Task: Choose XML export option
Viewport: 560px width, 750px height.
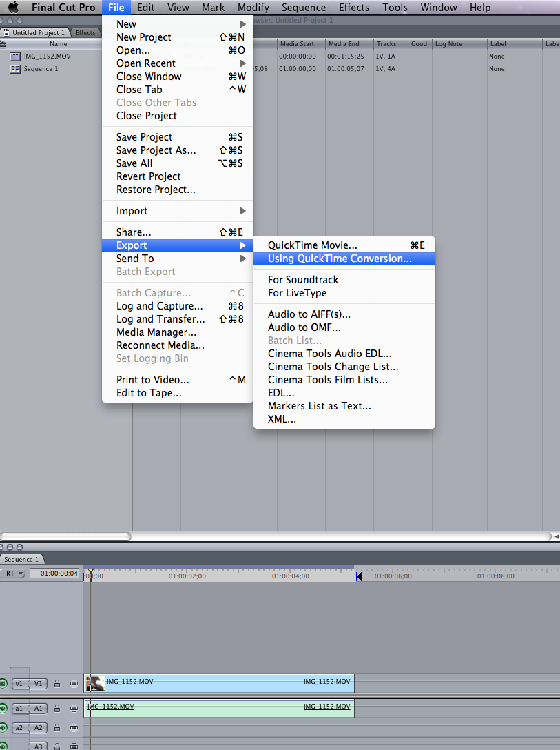Action: (344, 419)
